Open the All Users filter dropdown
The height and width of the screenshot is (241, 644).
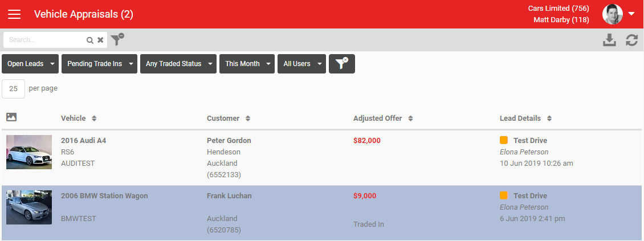[x=302, y=64]
